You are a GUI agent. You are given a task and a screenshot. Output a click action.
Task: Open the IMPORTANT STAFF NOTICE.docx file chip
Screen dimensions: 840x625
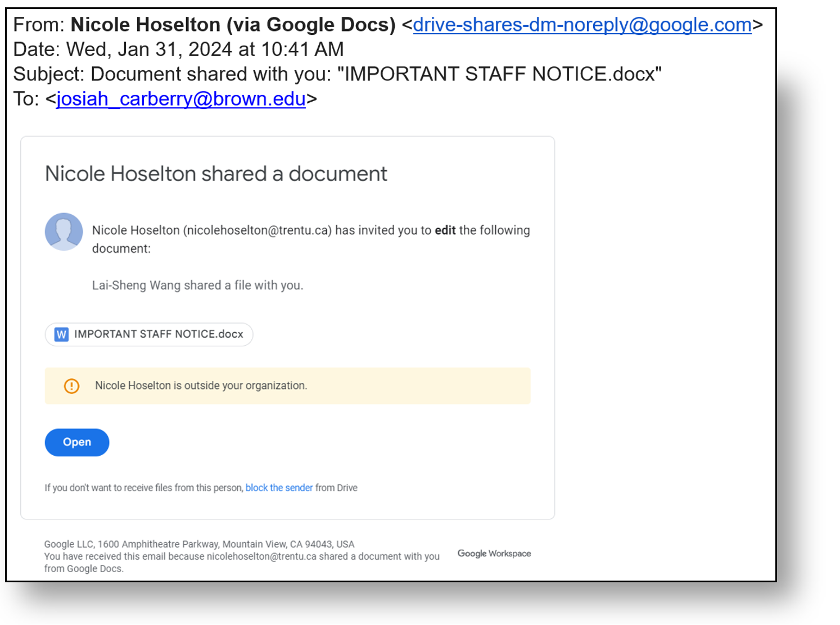coord(149,334)
